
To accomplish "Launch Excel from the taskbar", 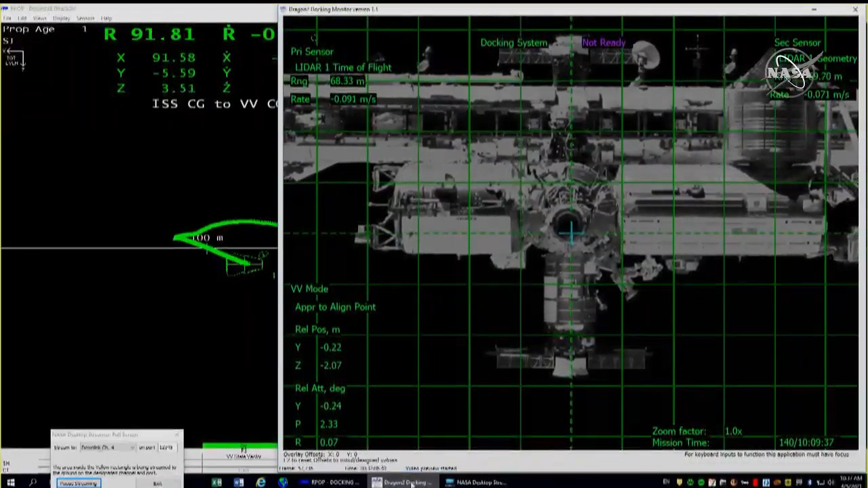I will click(217, 483).
